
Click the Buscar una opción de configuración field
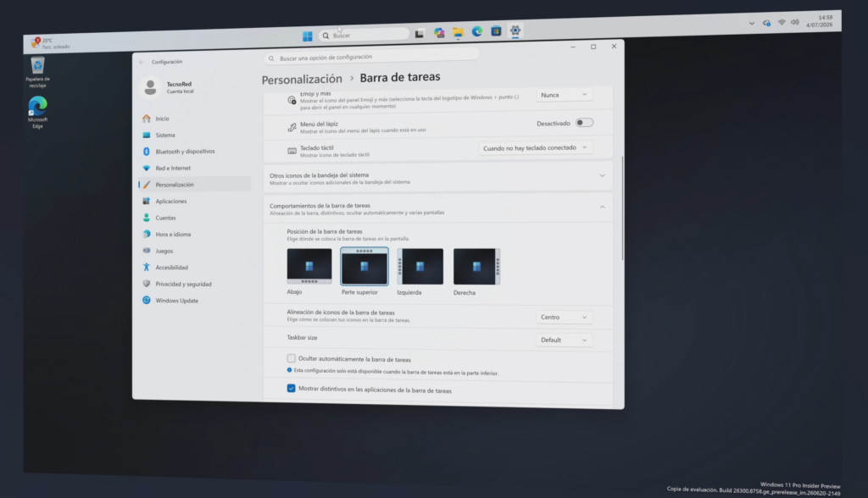click(x=372, y=57)
